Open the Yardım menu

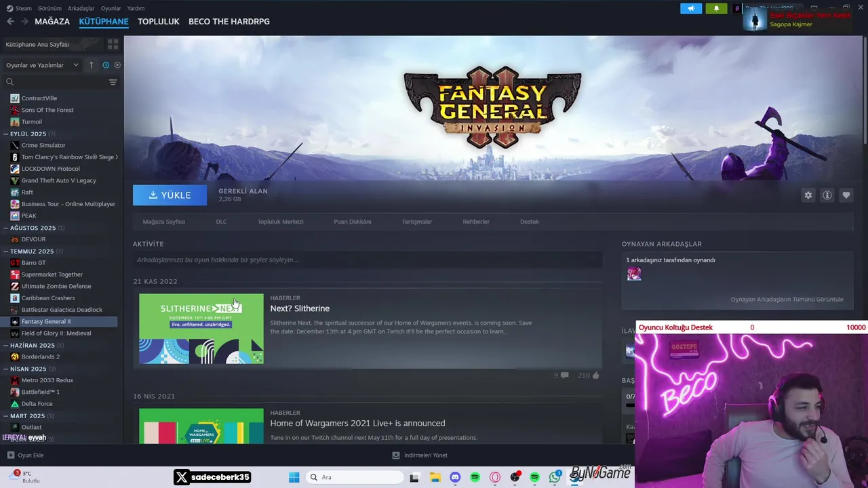click(x=136, y=8)
